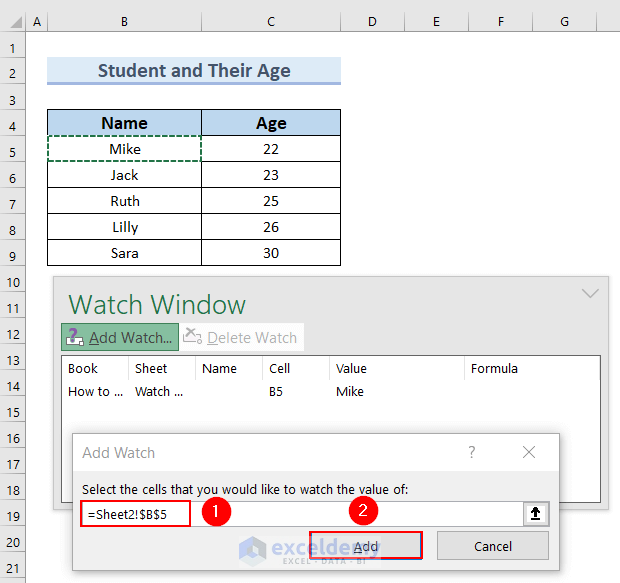The width and height of the screenshot is (620, 583).
Task: Select the age cell '25'
Action: click(x=271, y=201)
